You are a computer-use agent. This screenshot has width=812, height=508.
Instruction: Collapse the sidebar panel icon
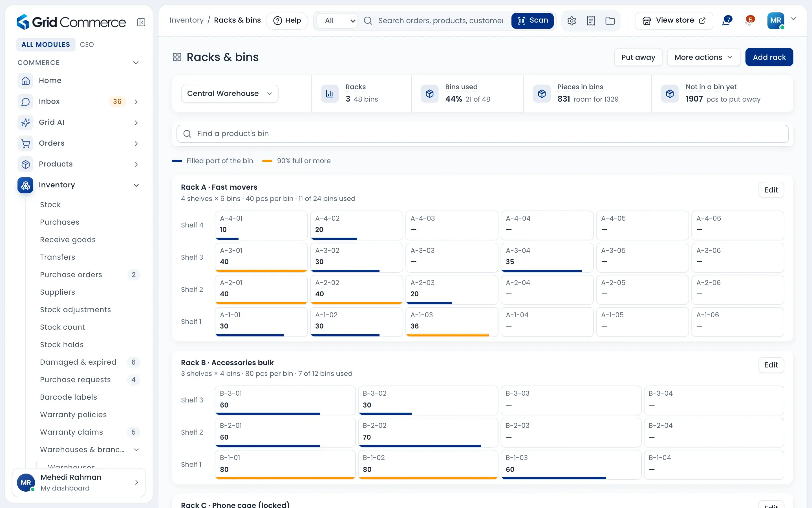coord(141,22)
